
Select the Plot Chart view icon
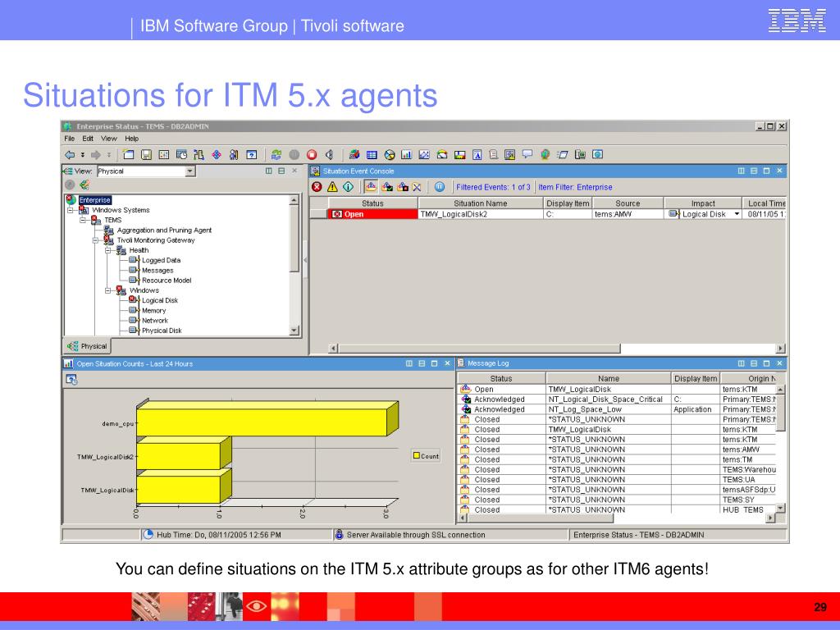pyautogui.click(x=424, y=155)
